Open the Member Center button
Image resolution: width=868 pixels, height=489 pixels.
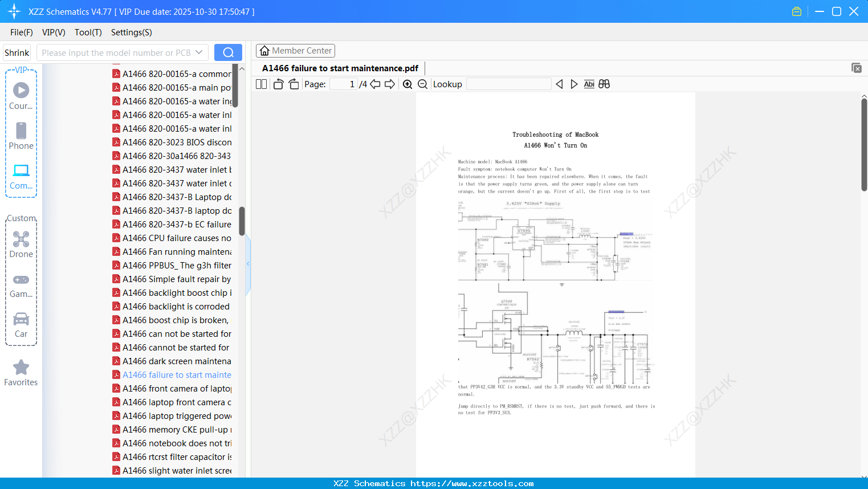[x=295, y=51]
